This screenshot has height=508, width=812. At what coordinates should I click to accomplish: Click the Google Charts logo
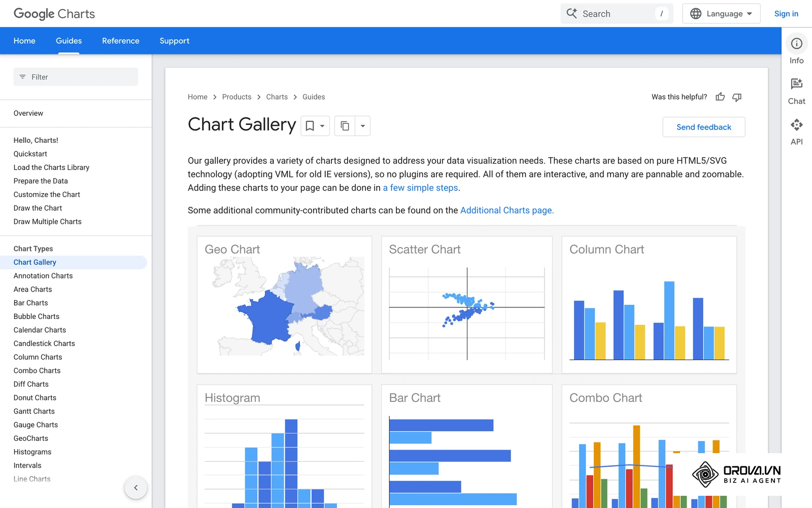(x=54, y=14)
